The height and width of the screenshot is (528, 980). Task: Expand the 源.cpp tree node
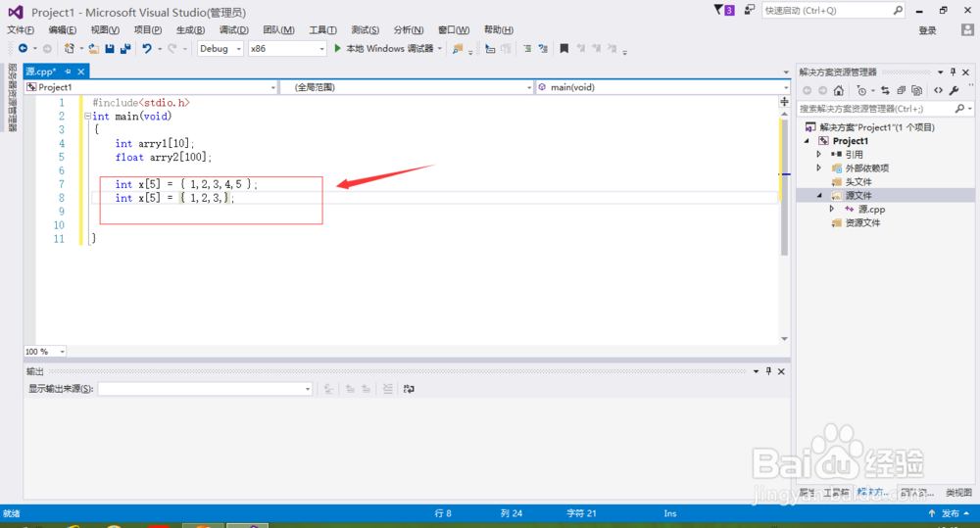point(832,209)
